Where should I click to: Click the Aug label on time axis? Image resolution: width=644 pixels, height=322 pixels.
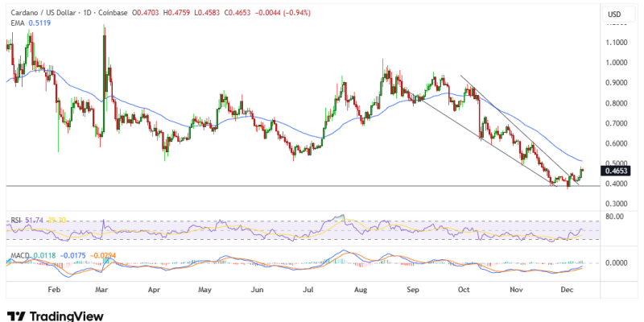point(359,287)
